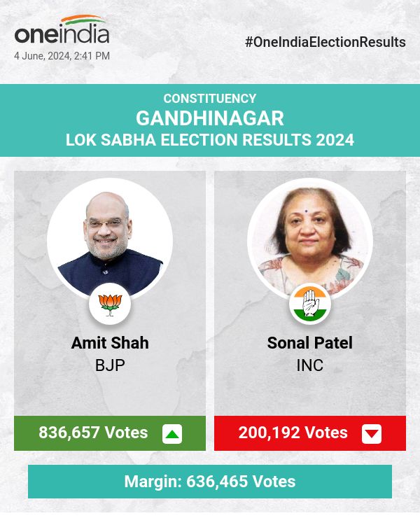Click the INC hand party symbol

pos(310,303)
